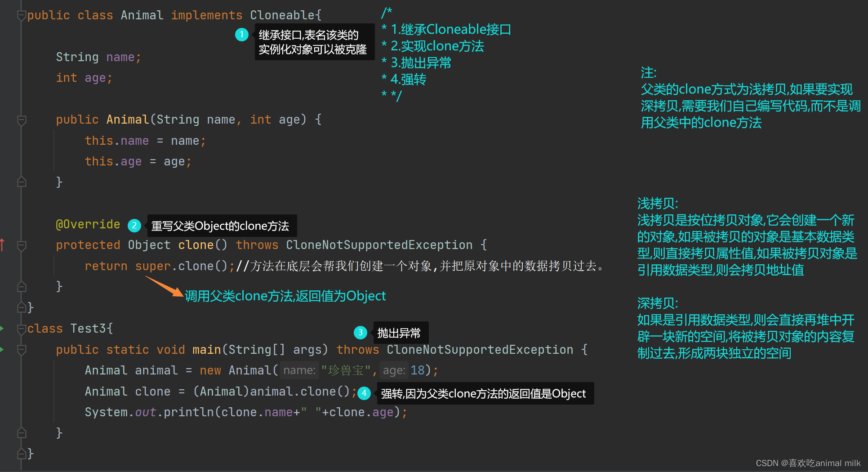Click badge 4 next to animal.clone()

tap(364, 393)
